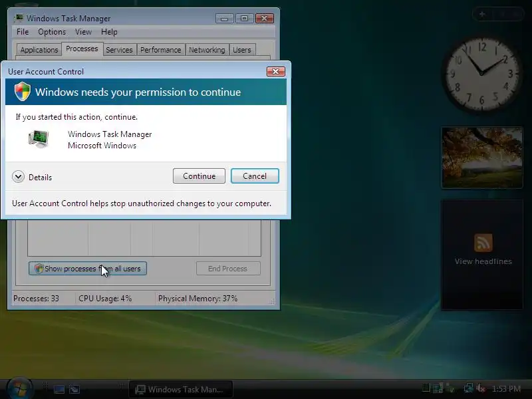Click the Windows Task Manager taskbar button

[x=181, y=390]
